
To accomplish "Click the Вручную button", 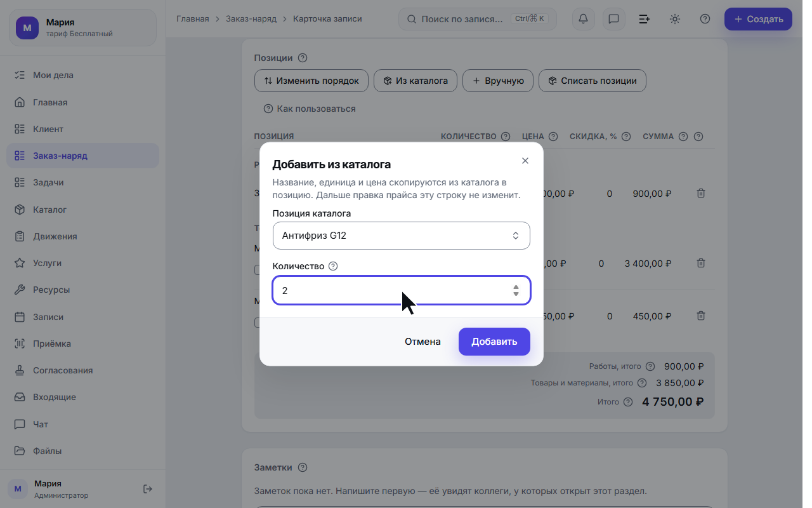I will click(x=498, y=81).
